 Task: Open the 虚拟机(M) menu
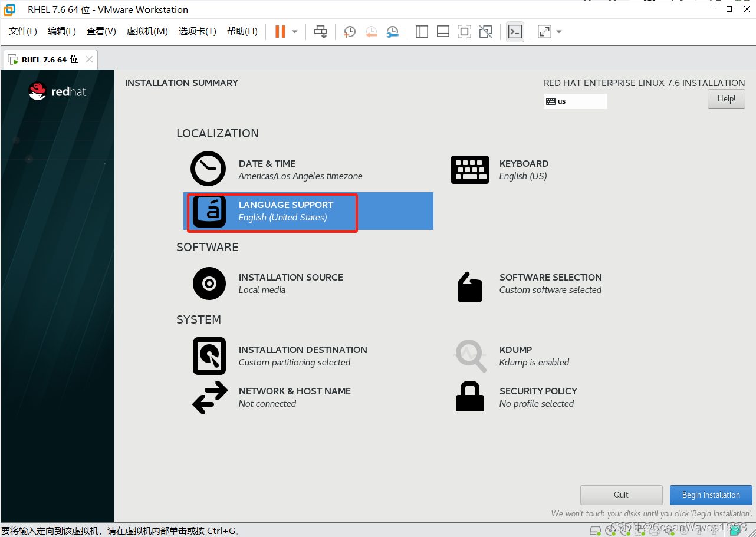click(x=147, y=31)
